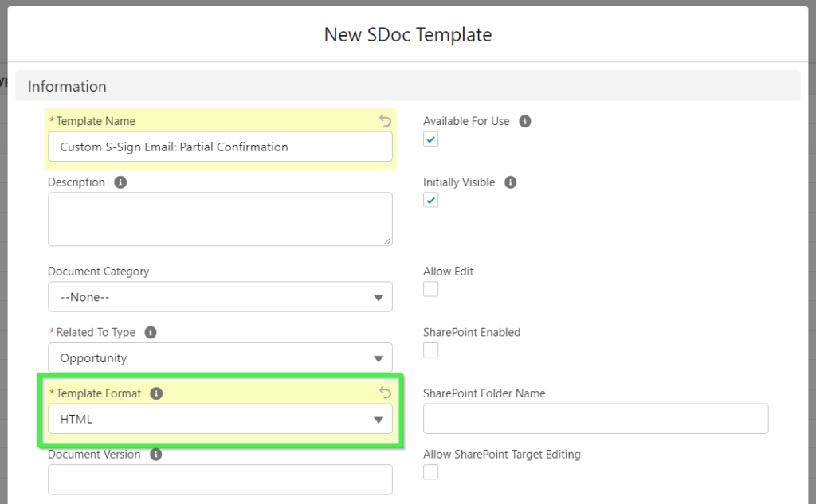Screen dimensions: 816x504
Task: Click the empty Description text area
Action: (x=220, y=218)
